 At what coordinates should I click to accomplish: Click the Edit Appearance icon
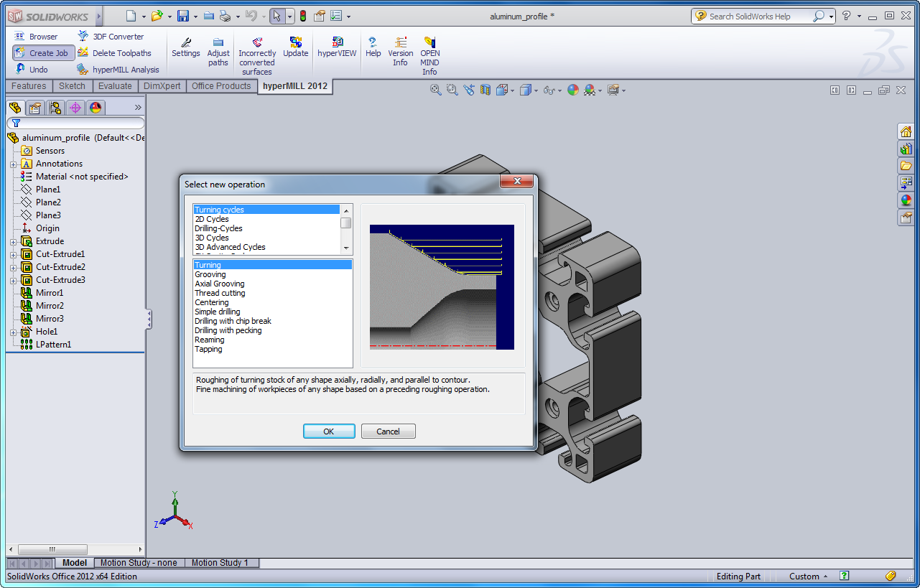pos(572,90)
